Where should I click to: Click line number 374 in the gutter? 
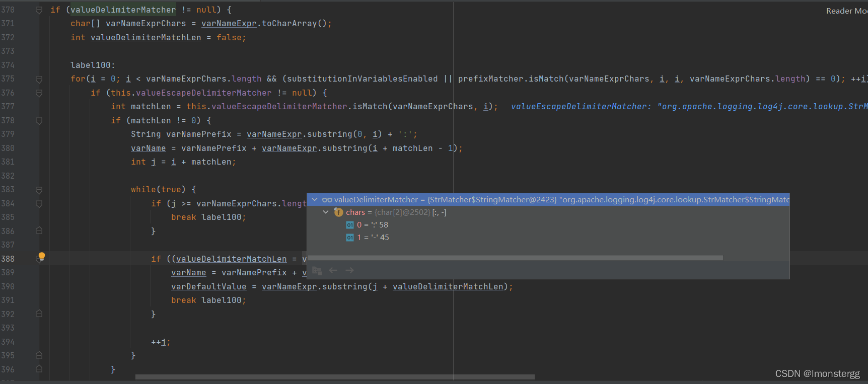[x=8, y=65]
